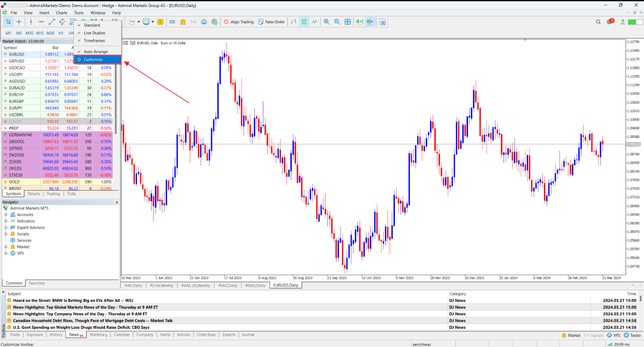
Task: Expand the Expert Advisors node
Action: pos(6,228)
